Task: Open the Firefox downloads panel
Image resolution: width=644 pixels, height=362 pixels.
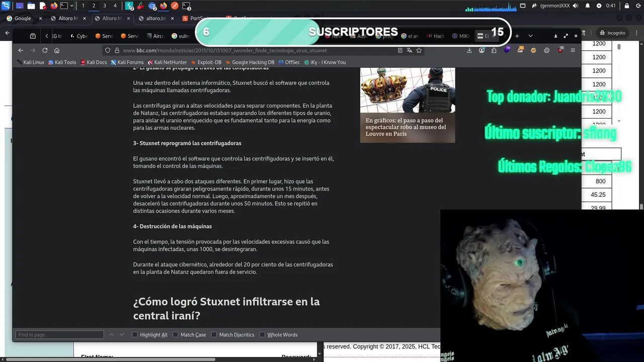Action: point(469,50)
